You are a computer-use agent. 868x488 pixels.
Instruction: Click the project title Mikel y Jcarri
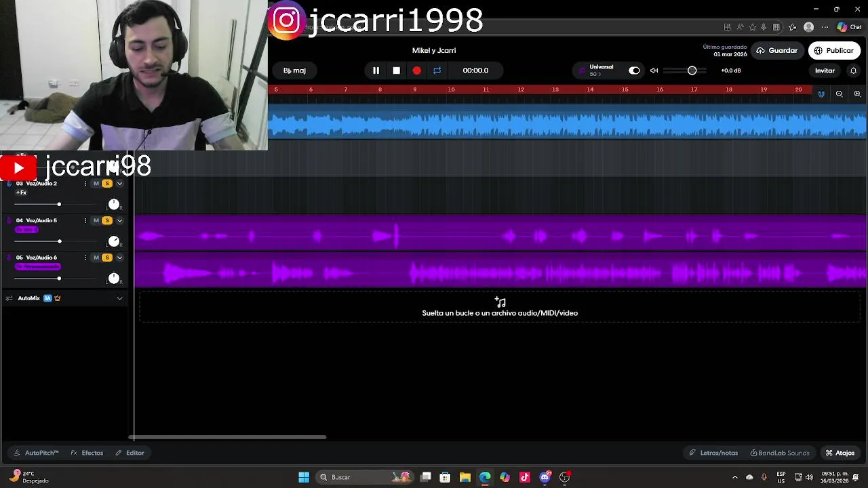coord(434,51)
